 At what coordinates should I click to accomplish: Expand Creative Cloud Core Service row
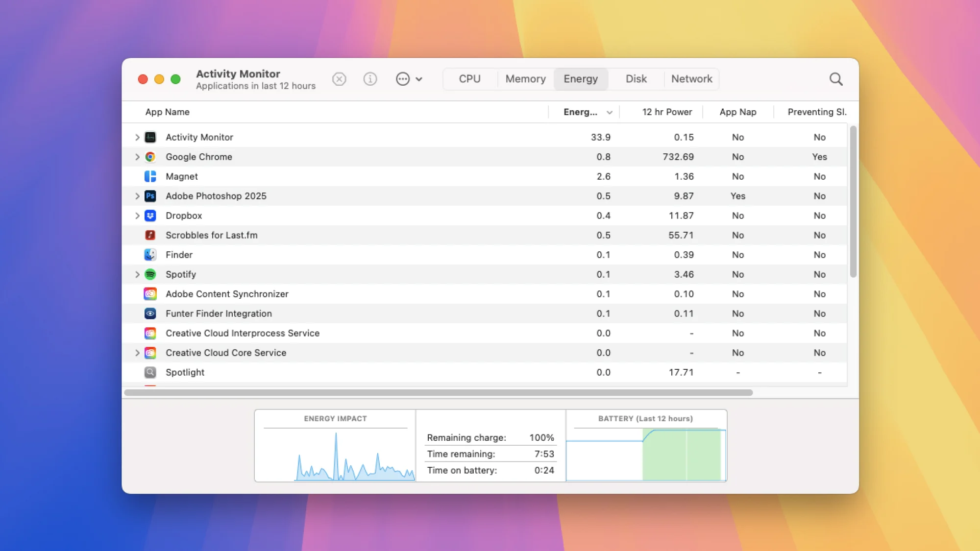tap(137, 353)
